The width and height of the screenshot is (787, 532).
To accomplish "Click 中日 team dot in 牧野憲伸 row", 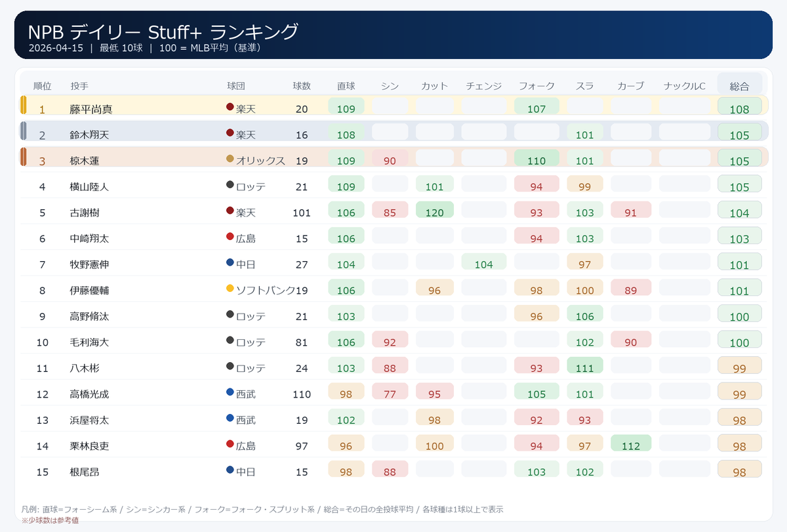I will coord(230,262).
